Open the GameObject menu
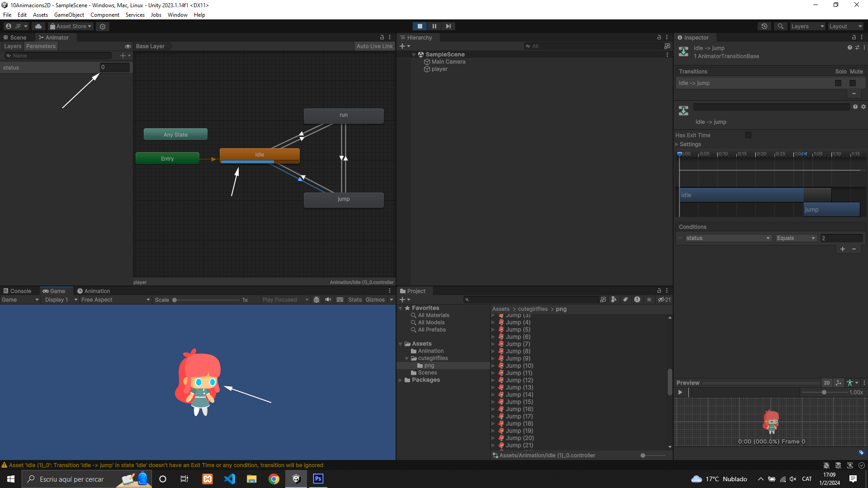The height and width of the screenshot is (488, 868). coord(69,15)
